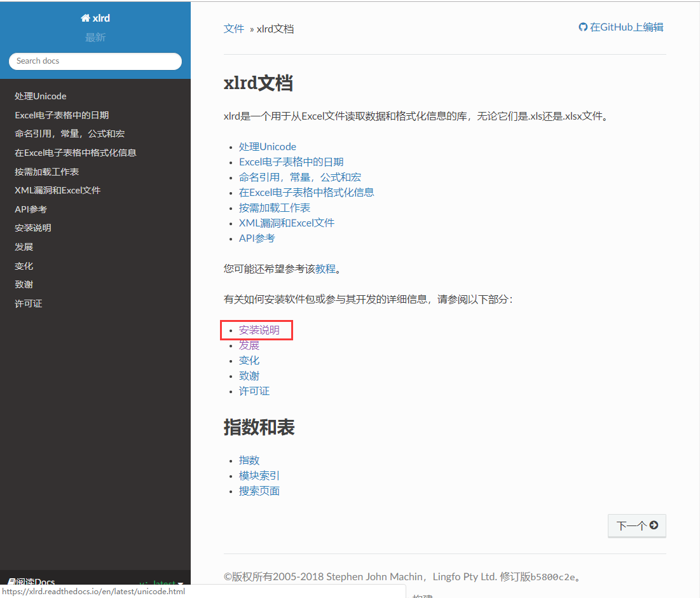The width and height of the screenshot is (700, 598).
Task: Open the 指数 index link
Action: coord(249,461)
